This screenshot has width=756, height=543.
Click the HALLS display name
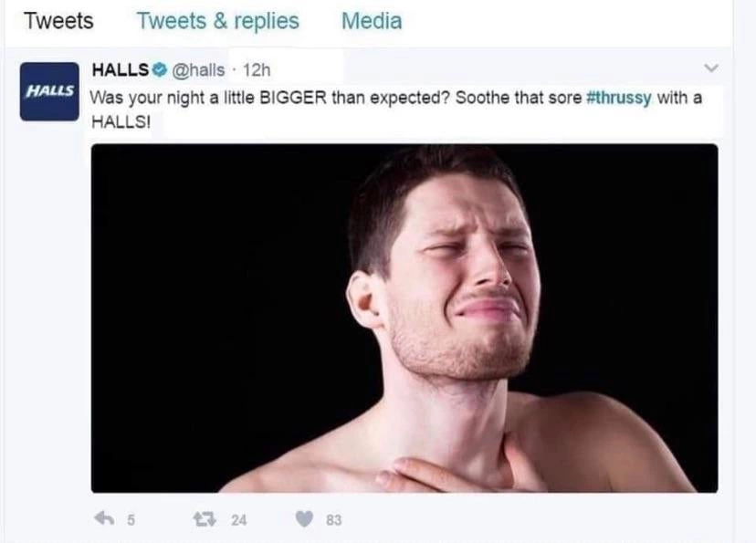pyautogui.click(x=121, y=70)
